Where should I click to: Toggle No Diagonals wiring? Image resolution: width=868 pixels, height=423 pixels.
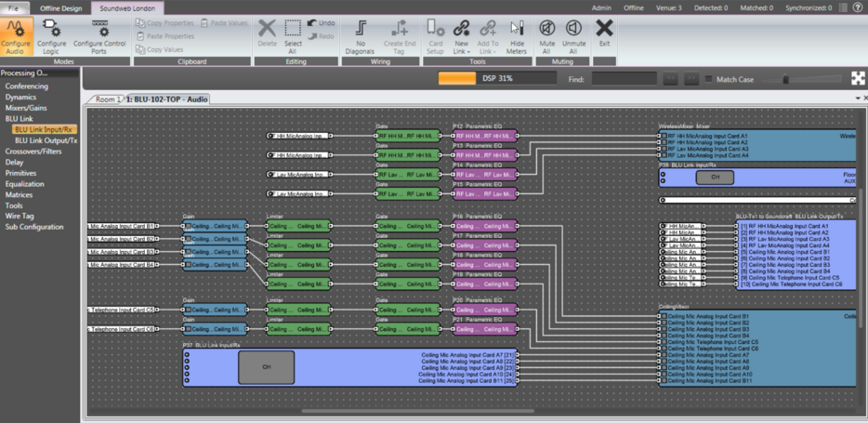[361, 36]
